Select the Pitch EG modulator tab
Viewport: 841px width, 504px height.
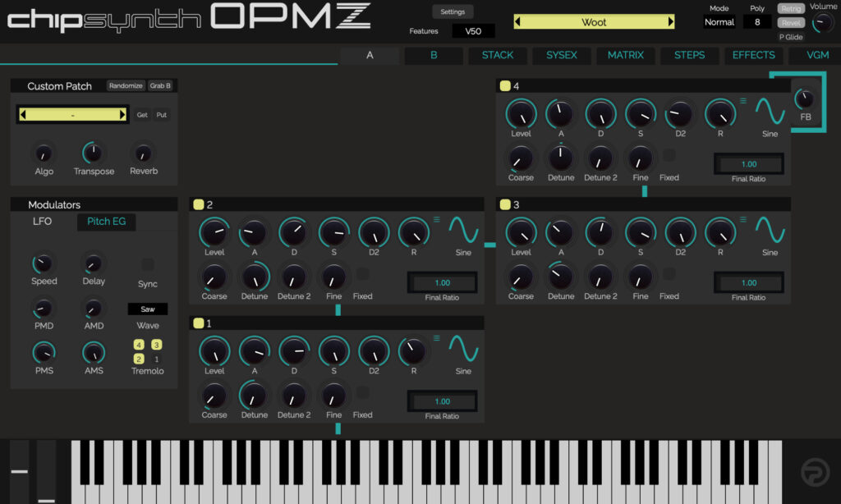106,222
